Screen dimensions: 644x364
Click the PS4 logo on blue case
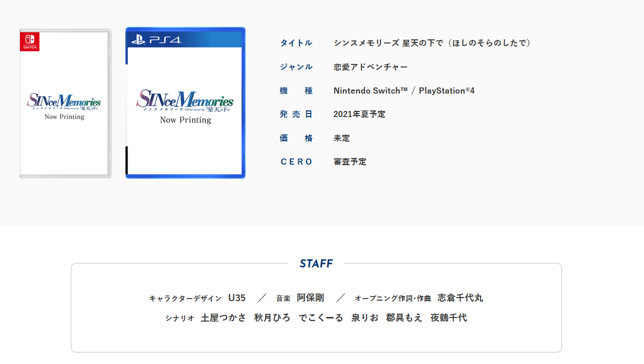tap(156, 40)
